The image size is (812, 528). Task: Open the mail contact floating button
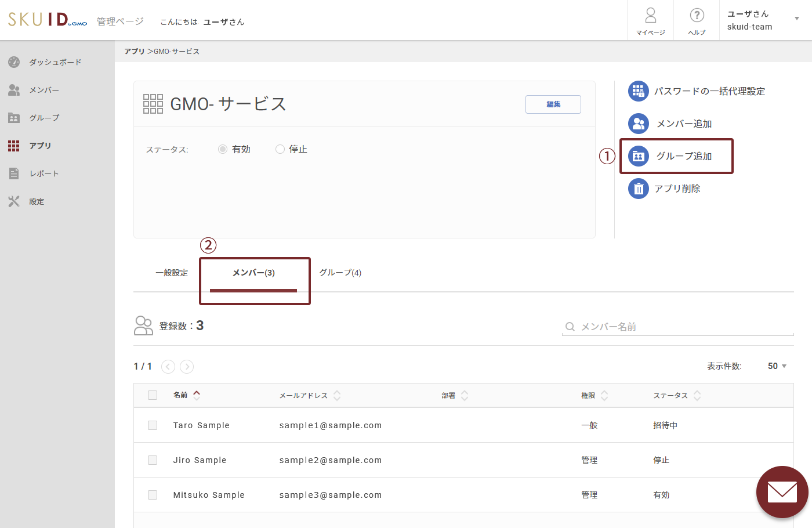click(x=782, y=492)
